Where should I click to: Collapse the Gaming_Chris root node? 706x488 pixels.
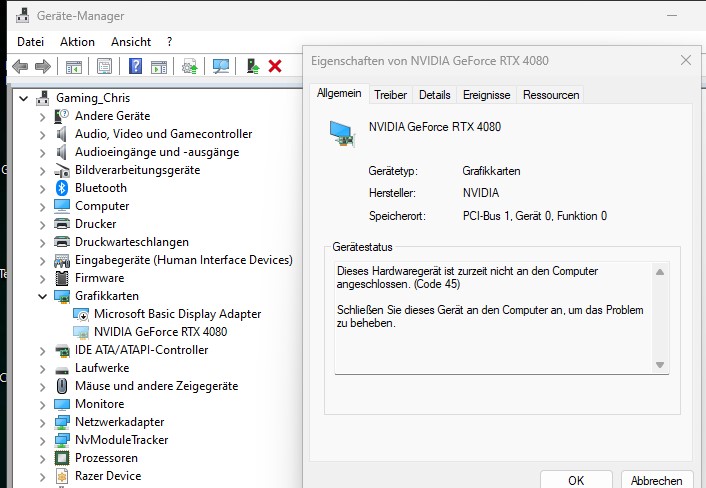pyautogui.click(x=23, y=98)
